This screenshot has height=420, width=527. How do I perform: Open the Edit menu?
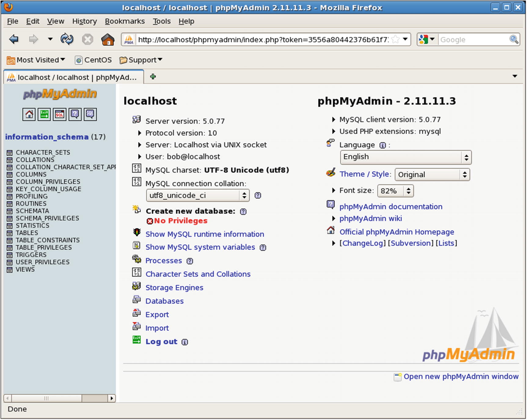click(33, 21)
